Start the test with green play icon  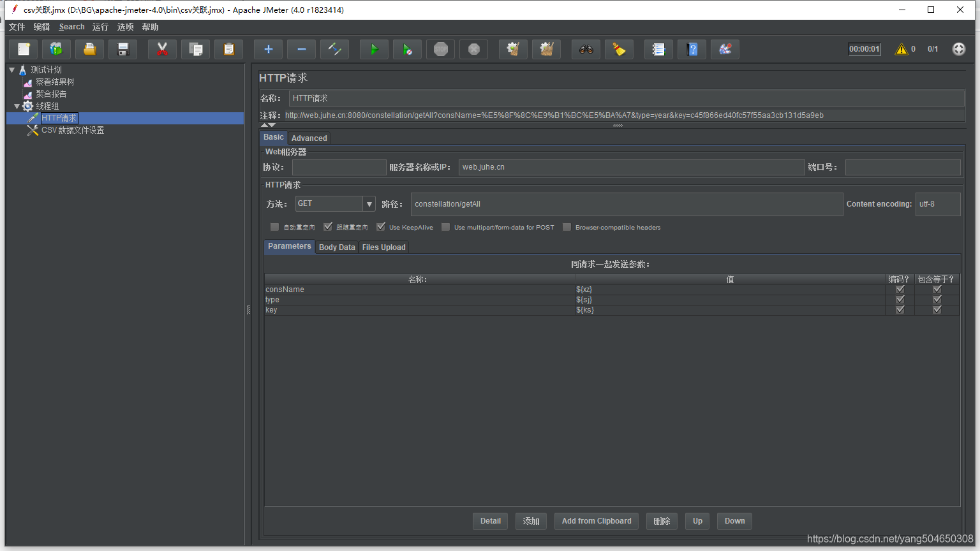pyautogui.click(x=375, y=49)
